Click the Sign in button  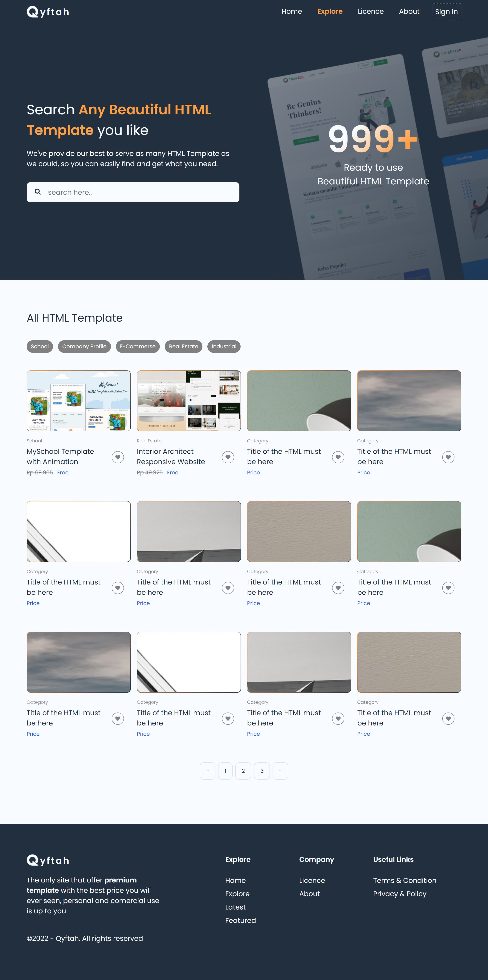coord(446,12)
